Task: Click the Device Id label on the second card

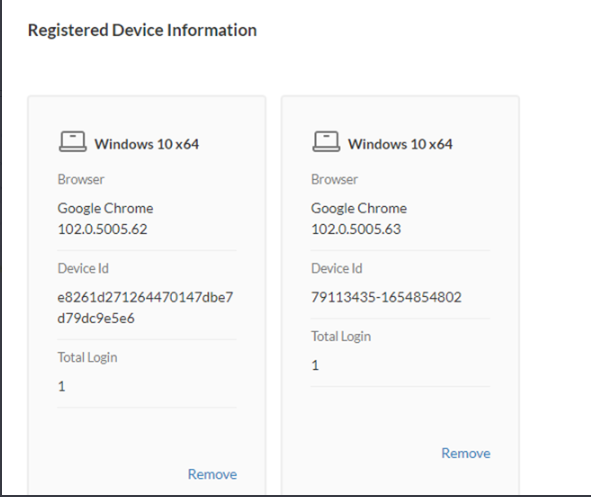Action: [x=337, y=268]
